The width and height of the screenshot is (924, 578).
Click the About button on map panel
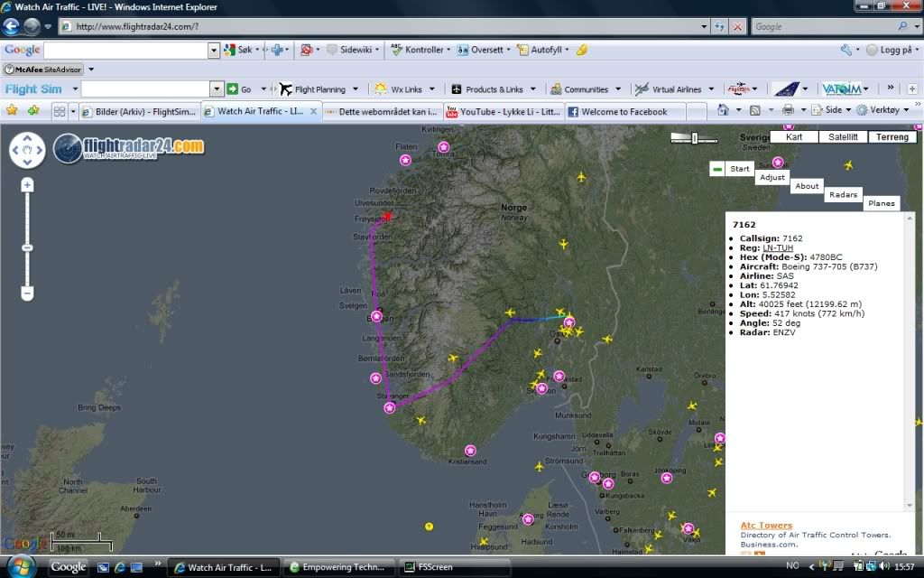[x=807, y=186]
